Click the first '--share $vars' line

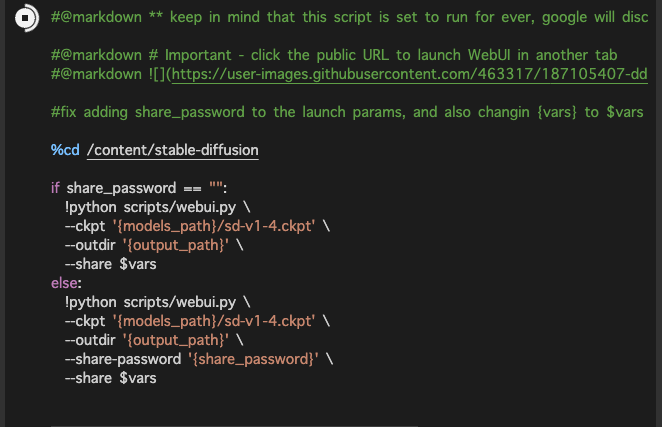point(111,264)
